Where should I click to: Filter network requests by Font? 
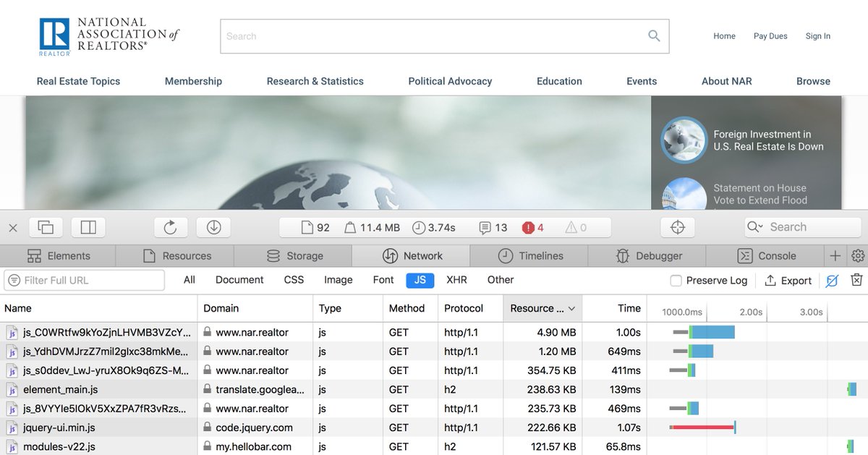pyautogui.click(x=383, y=280)
